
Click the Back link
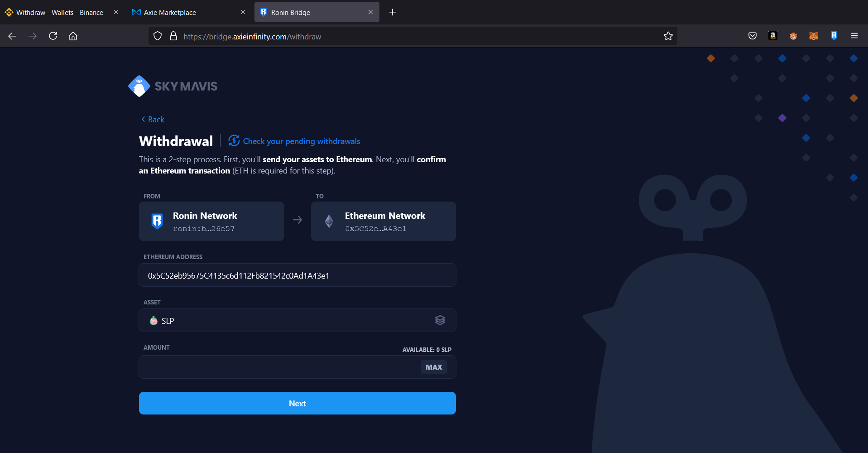[x=153, y=120]
